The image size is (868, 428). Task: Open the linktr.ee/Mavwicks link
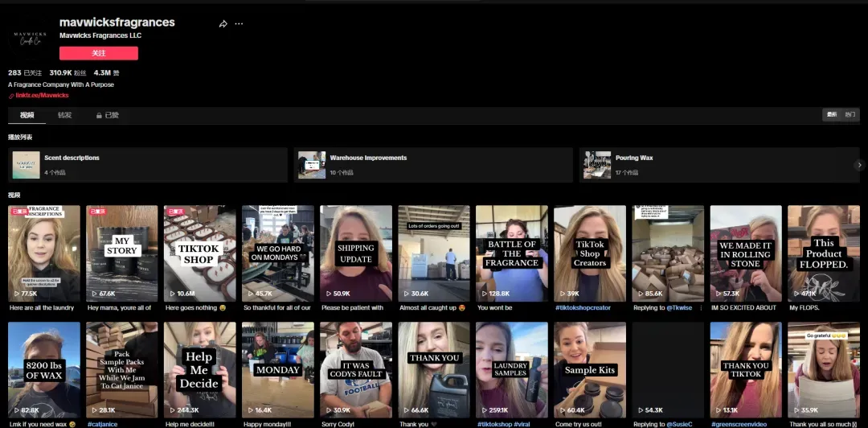click(x=42, y=96)
